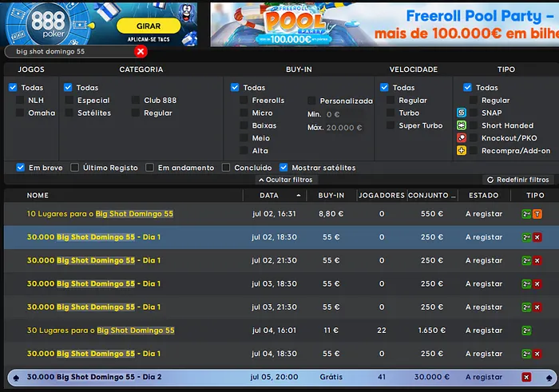This screenshot has height=392, width=559.
Task: Click the red knockout icon for jul 02, 18:30
Action: point(537,237)
